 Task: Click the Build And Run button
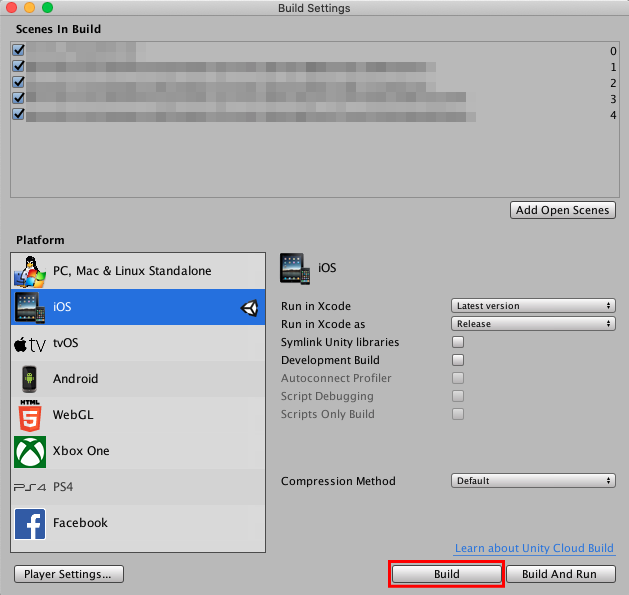pos(560,574)
